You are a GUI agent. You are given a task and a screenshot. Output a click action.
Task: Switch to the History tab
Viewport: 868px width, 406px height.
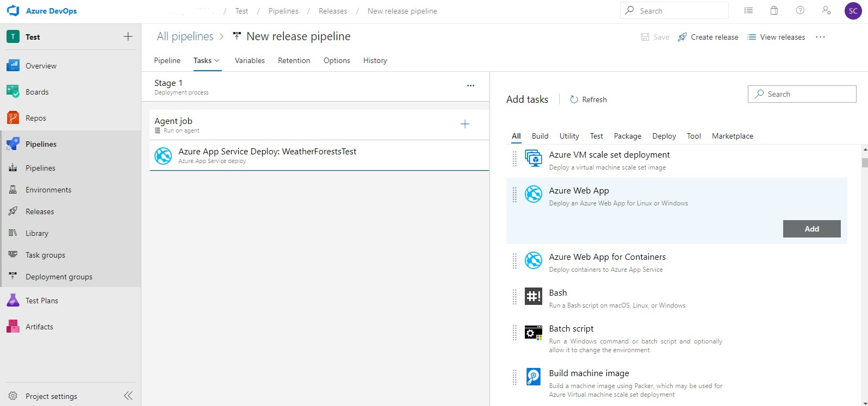click(375, 60)
